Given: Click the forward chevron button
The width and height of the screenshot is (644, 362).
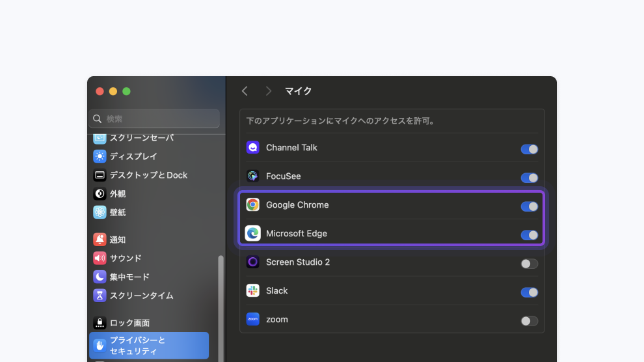Looking at the screenshot, I should pyautogui.click(x=268, y=91).
